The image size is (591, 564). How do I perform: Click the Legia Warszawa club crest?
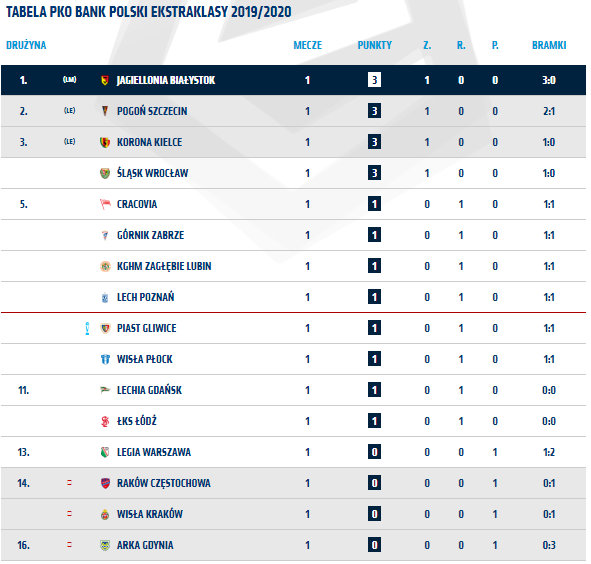coord(105,452)
